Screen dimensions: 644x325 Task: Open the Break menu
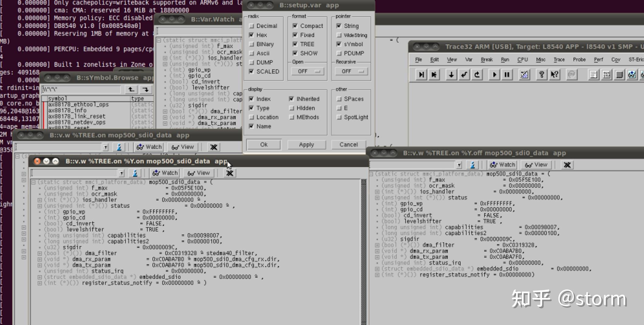click(486, 60)
